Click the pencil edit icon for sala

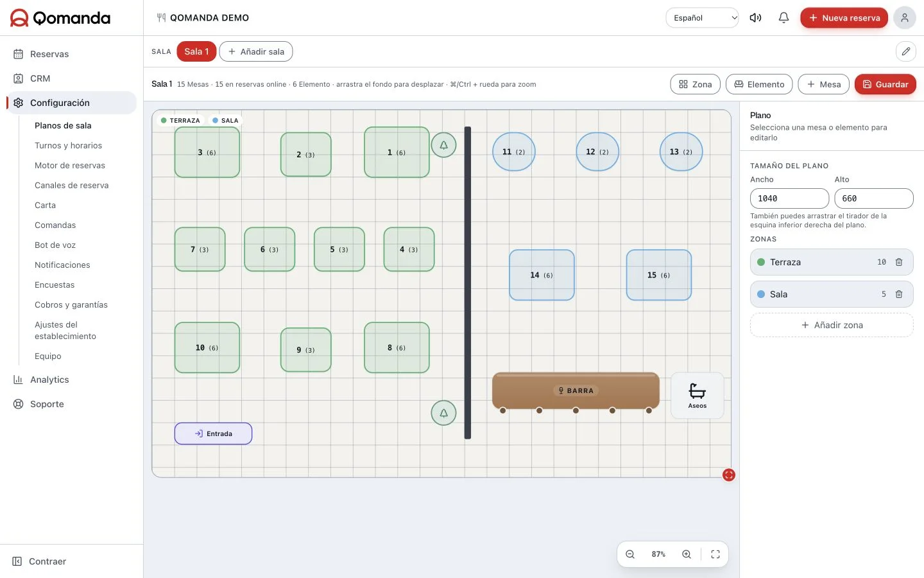point(906,51)
